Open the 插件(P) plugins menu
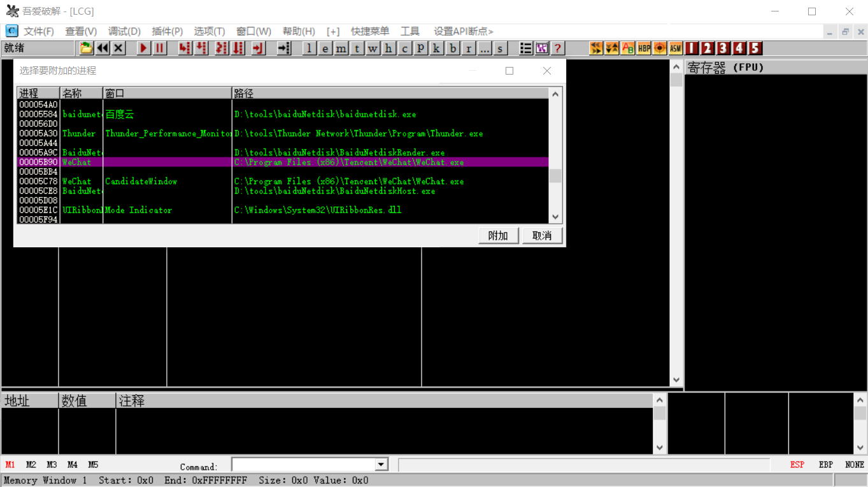The image size is (868, 487). [x=167, y=31]
